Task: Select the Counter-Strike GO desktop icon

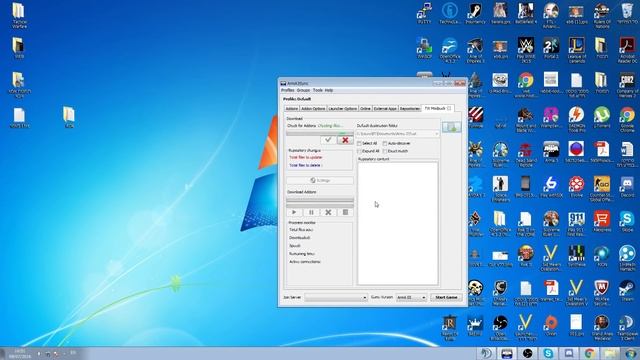Action: [x=602, y=189]
